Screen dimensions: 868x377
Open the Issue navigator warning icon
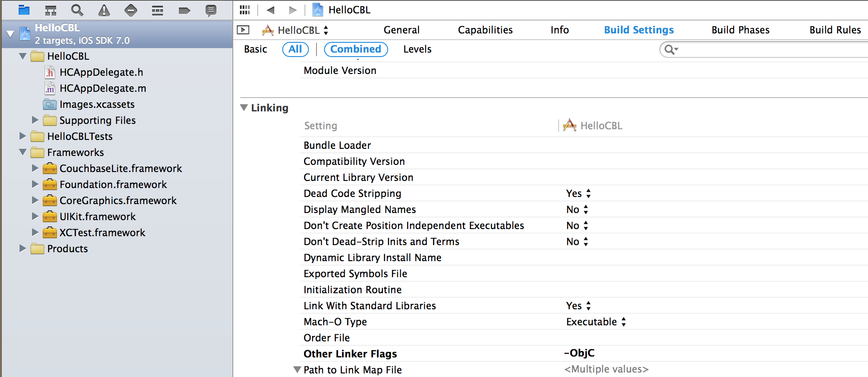click(x=104, y=10)
